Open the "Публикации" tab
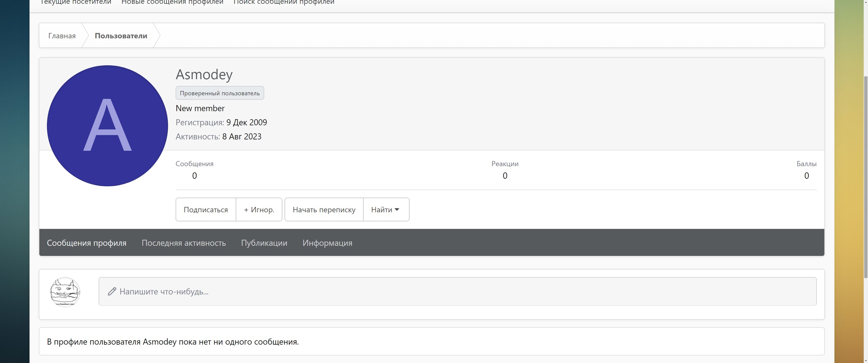868x363 pixels. pos(264,243)
